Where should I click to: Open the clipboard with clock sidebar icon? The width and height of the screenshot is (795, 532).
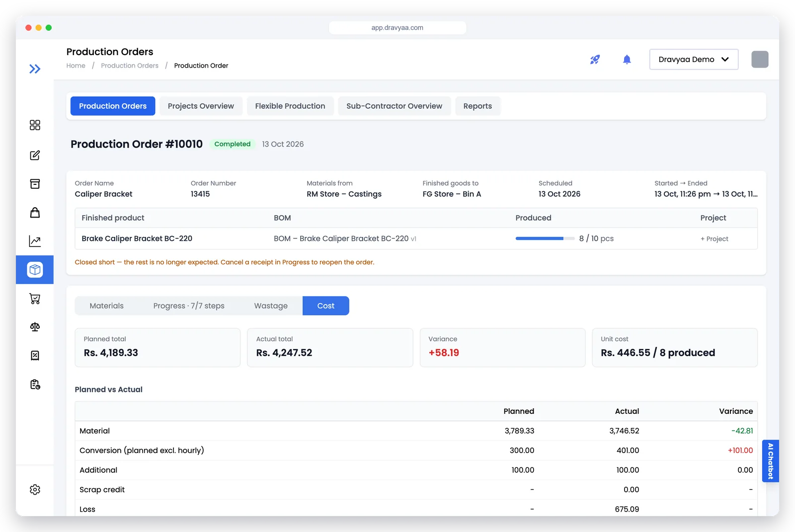(35, 384)
